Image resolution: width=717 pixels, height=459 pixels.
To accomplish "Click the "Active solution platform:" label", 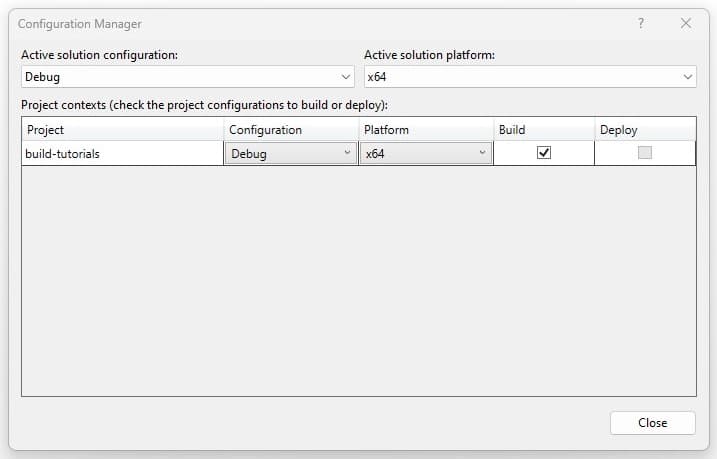I will 430,55.
